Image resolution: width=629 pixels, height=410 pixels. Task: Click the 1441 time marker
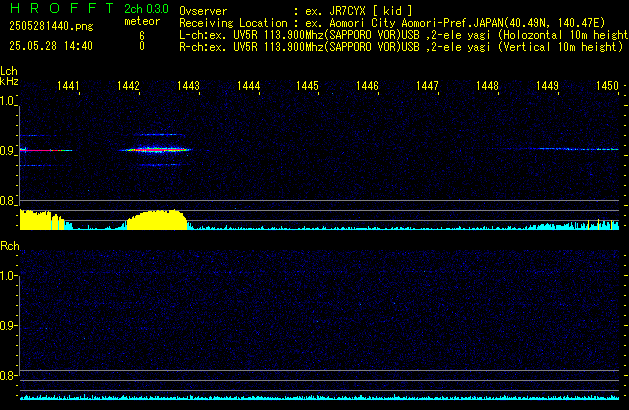(x=68, y=86)
